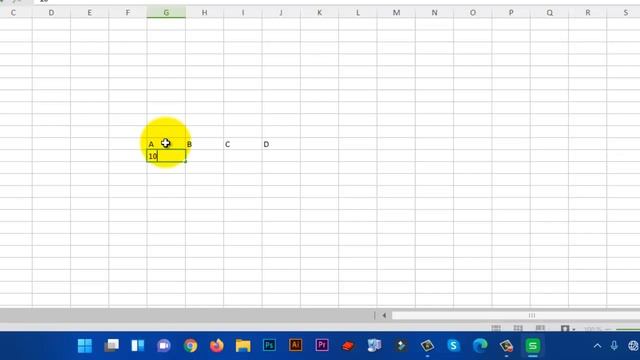Select the cell containing 'A'
Viewport: 640px width, 360px height.
(166, 144)
